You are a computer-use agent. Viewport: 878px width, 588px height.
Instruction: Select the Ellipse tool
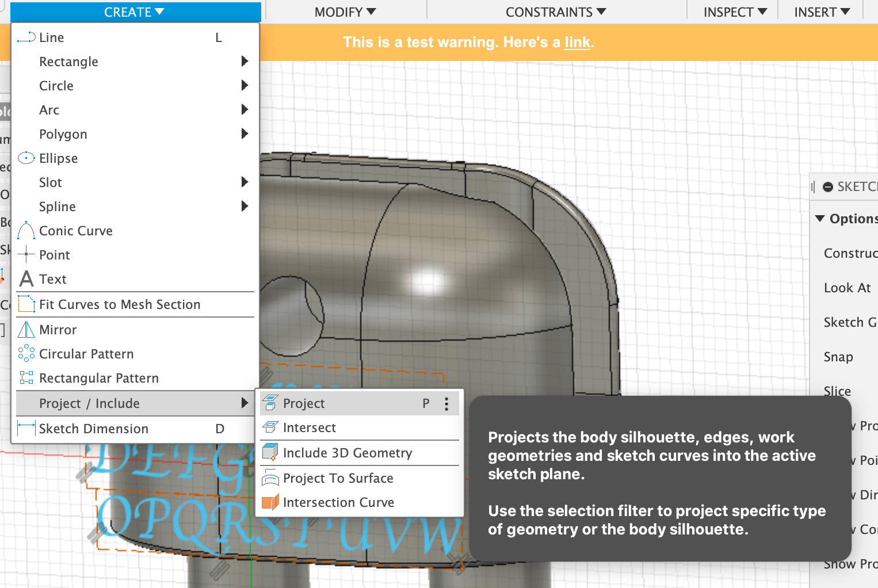pos(59,158)
